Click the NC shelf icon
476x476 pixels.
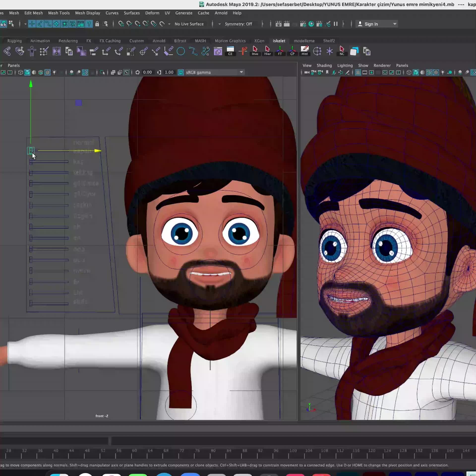tap(342, 51)
